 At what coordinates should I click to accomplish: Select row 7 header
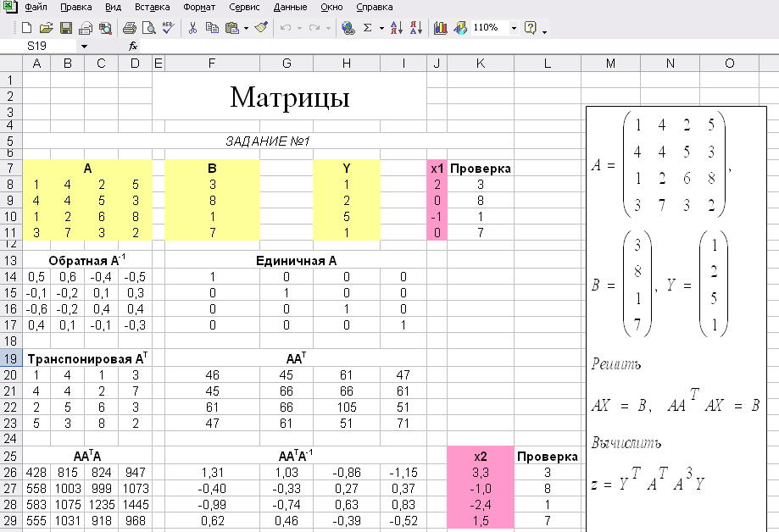[x=11, y=168]
